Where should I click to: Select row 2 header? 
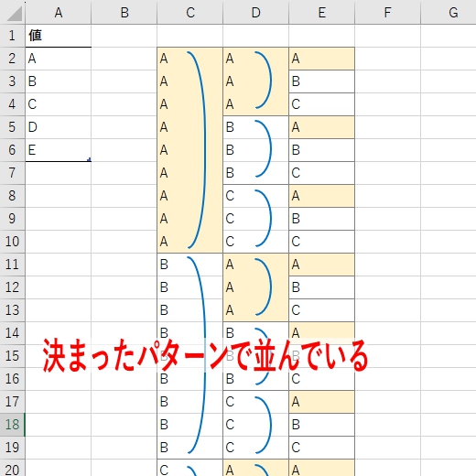coord(12,59)
